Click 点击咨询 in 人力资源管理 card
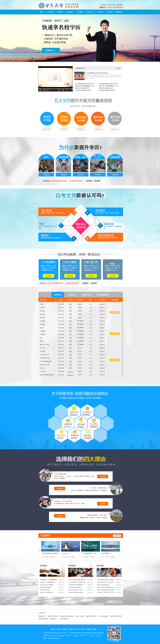 [x=49, y=276]
